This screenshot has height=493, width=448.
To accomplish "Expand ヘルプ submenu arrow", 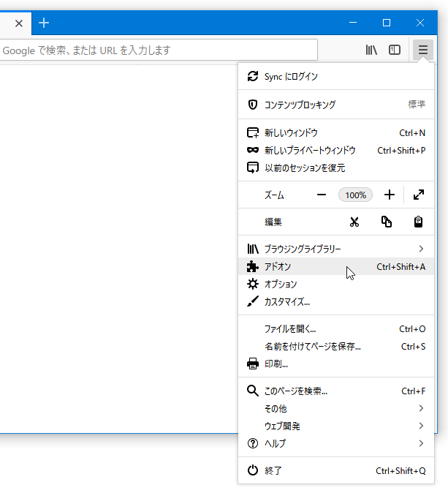I will (x=421, y=443).
